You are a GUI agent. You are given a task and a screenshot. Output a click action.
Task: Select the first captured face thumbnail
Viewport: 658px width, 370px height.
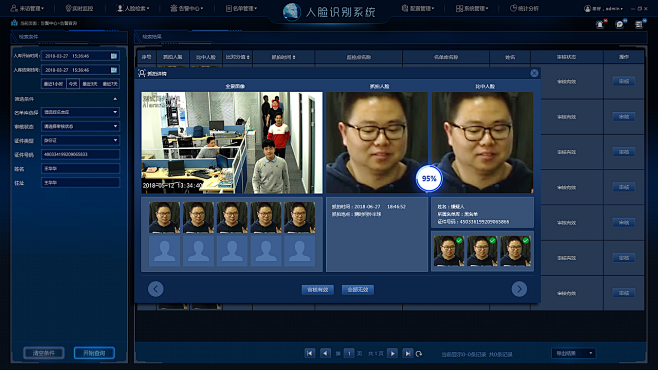(164, 218)
